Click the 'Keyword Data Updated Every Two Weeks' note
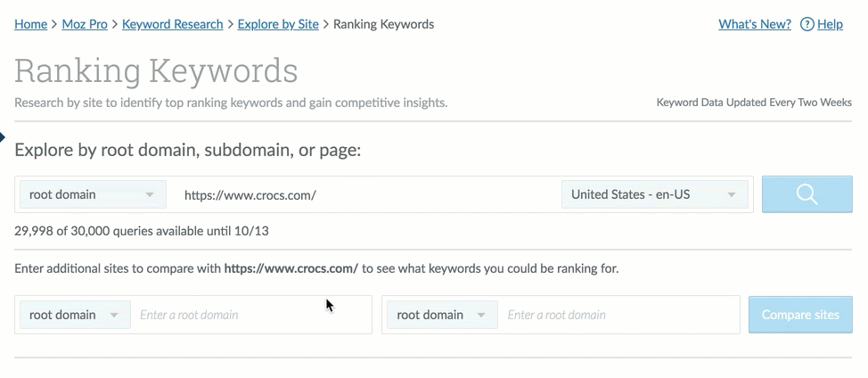Image resolution: width=868 pixels, height=378 pixels. (x=754, y=103)
